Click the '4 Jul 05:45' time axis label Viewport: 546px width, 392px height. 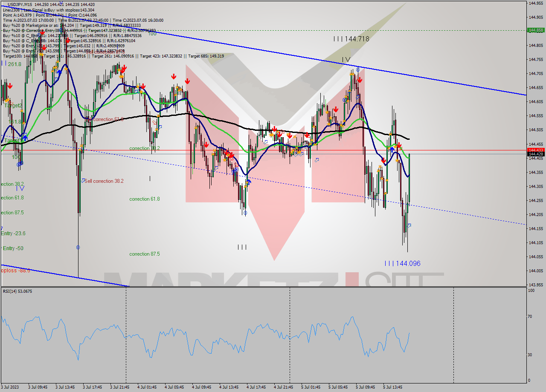pyautogui.click(x=174, y=387)
